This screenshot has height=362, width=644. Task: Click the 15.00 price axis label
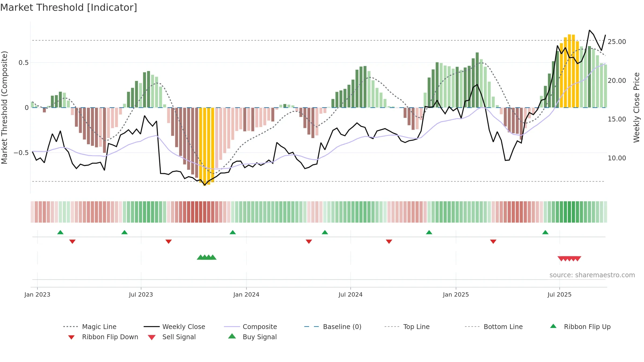point(617,119)
